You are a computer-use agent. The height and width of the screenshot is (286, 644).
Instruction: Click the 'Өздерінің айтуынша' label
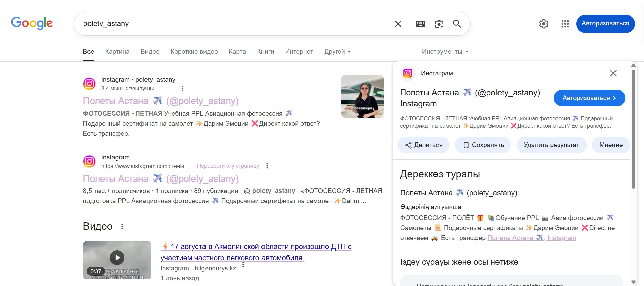tap(431, 207)
